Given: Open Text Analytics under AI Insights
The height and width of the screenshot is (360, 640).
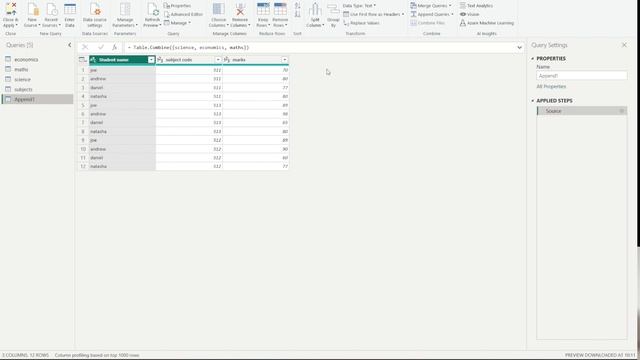Looking at the screenshot, I should pos(476,6).
